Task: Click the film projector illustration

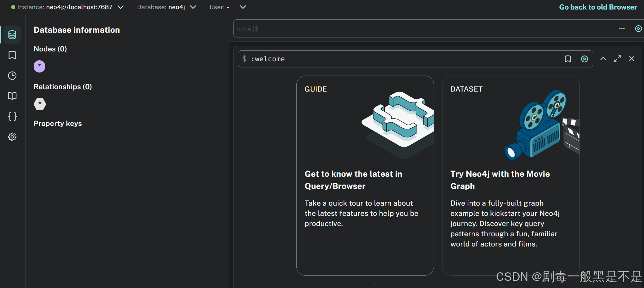Action: click(x=542, y=125)
